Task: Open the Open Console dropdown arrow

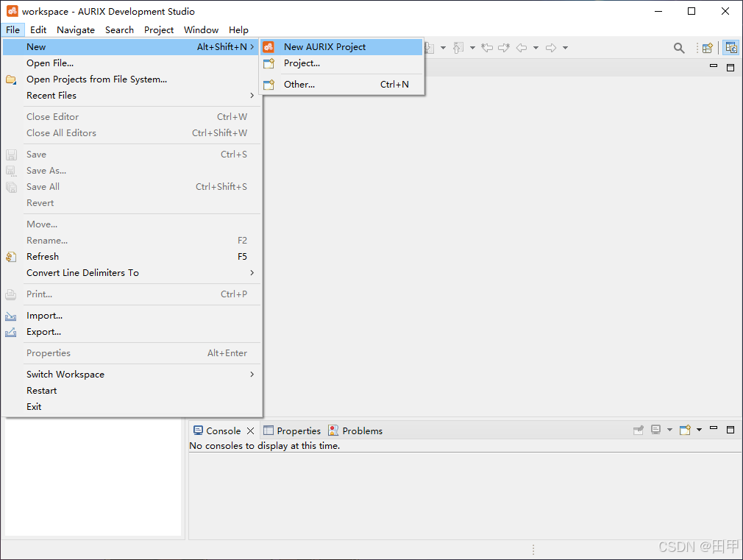Action: tap(699, 430)
